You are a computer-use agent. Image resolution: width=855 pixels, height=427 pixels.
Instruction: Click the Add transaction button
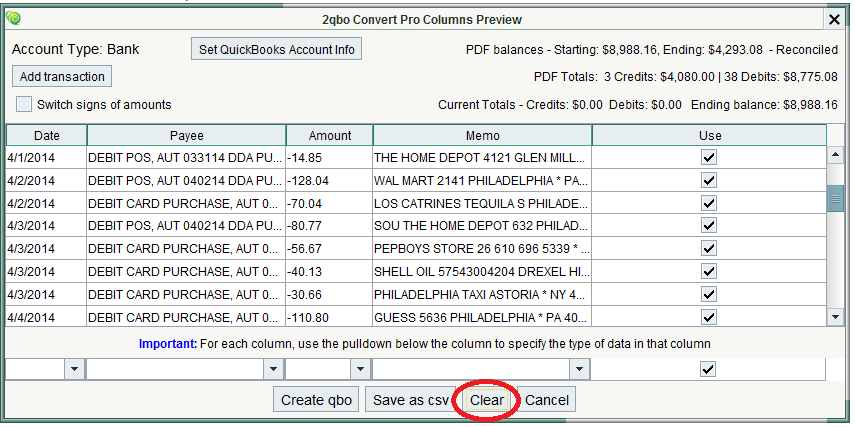coord(62,76)
